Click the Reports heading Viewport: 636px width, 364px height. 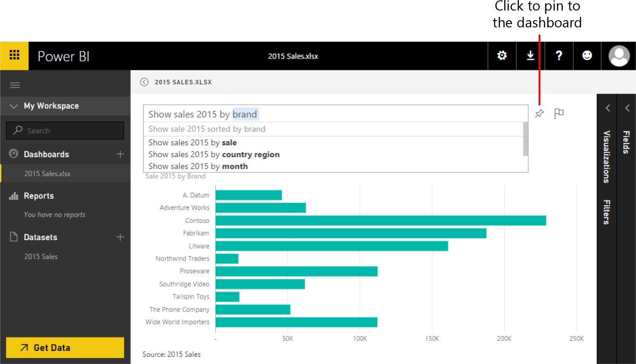39,196
